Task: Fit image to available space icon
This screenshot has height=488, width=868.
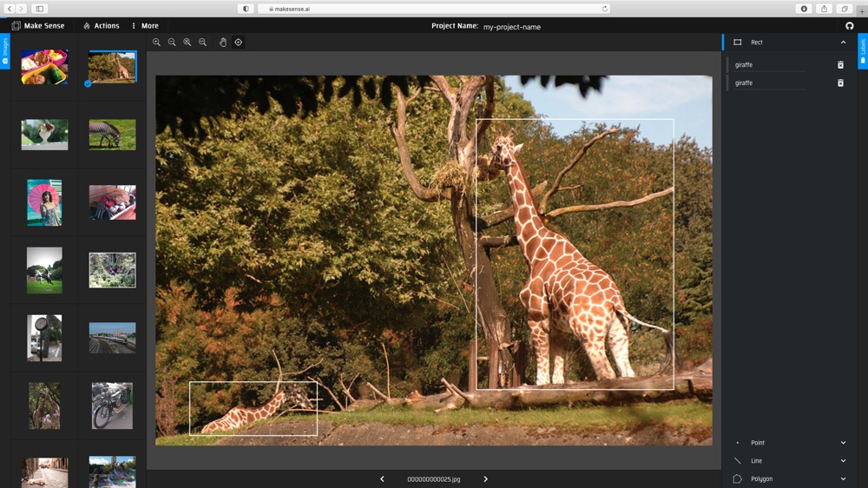Action: pyautogui.click(x=187, y=42)
